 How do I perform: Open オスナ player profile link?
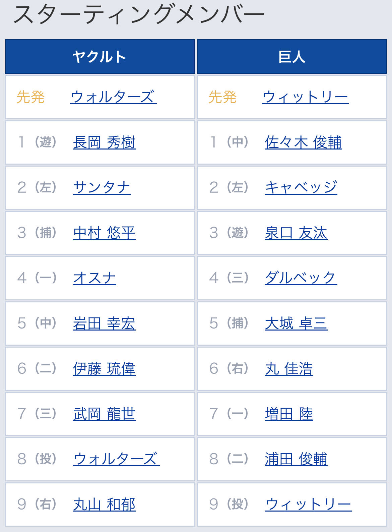tap(94, 278)
